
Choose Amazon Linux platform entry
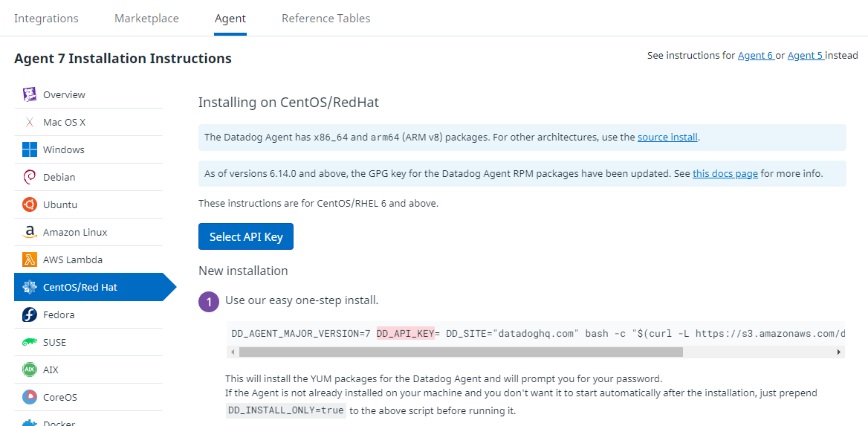point(88,232)
